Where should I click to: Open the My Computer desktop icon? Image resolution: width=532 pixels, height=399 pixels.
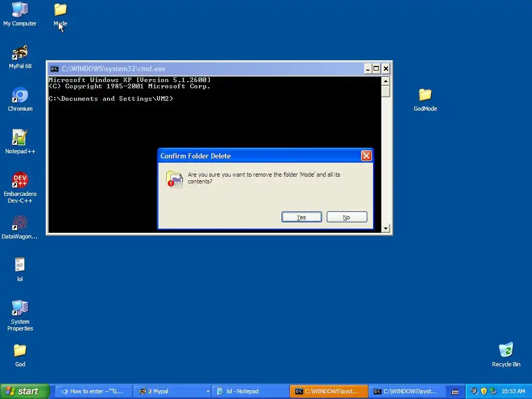[x=20, y=14]
